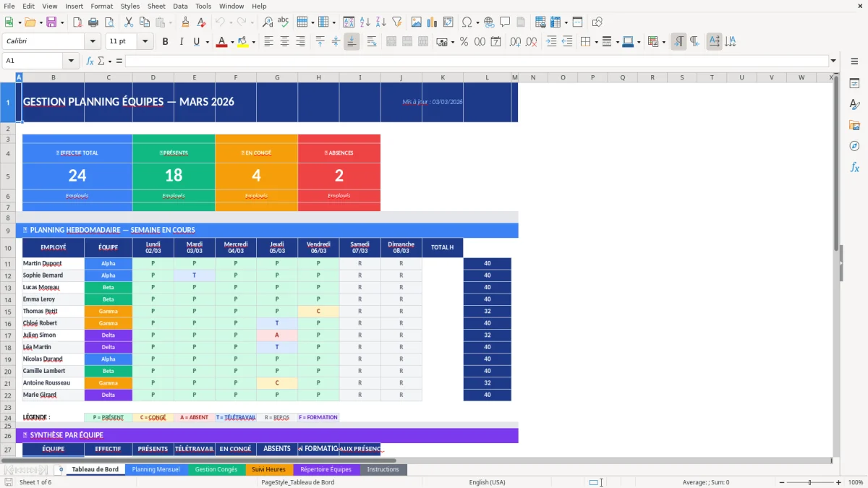Insert a special character

coord(466,22)
